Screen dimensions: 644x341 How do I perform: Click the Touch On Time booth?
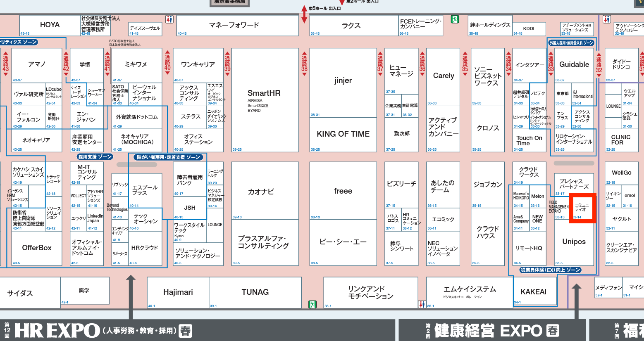tap(529, 140)
